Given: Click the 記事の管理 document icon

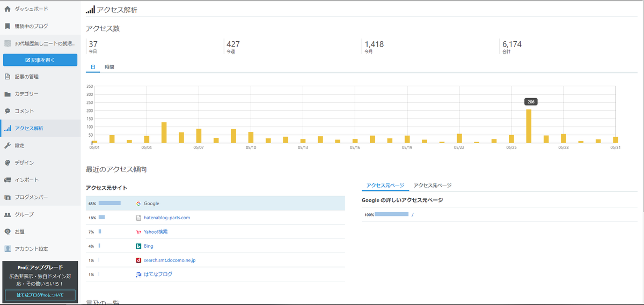Looking at the screenshot, I should click(8, 77).
